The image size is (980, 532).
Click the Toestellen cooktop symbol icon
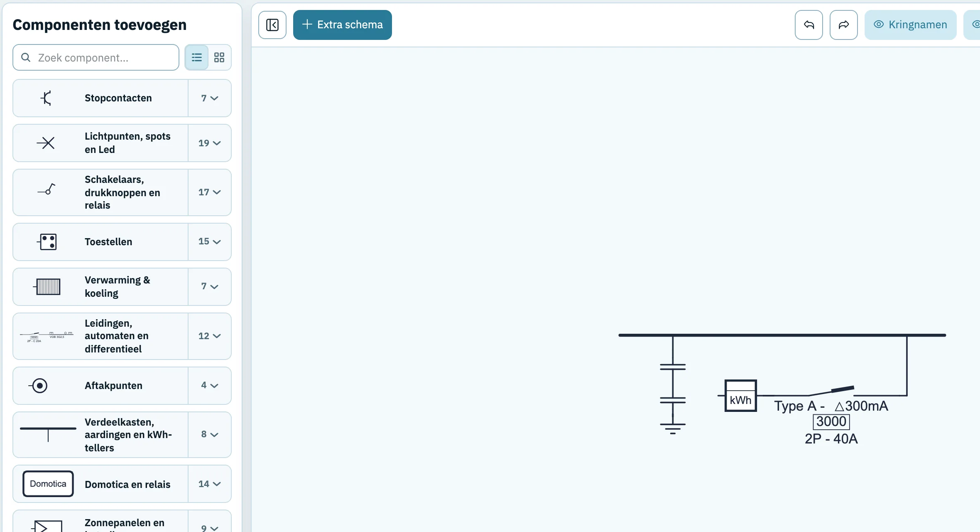[x=47, y=242]
